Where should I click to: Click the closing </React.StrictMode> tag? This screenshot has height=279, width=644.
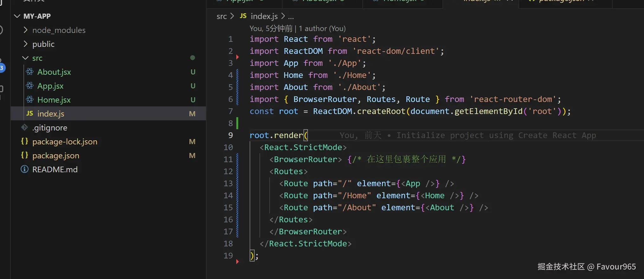[x=306, y=244]
